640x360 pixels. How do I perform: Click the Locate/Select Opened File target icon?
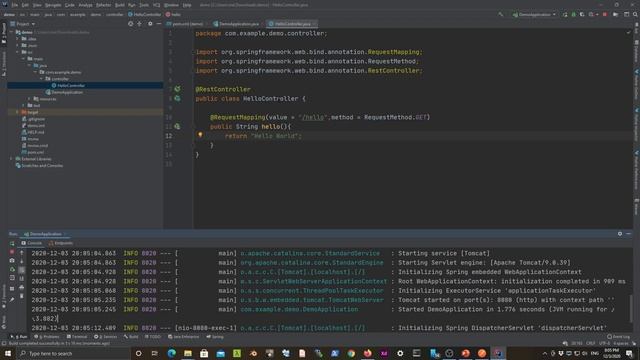coord(131,24)
